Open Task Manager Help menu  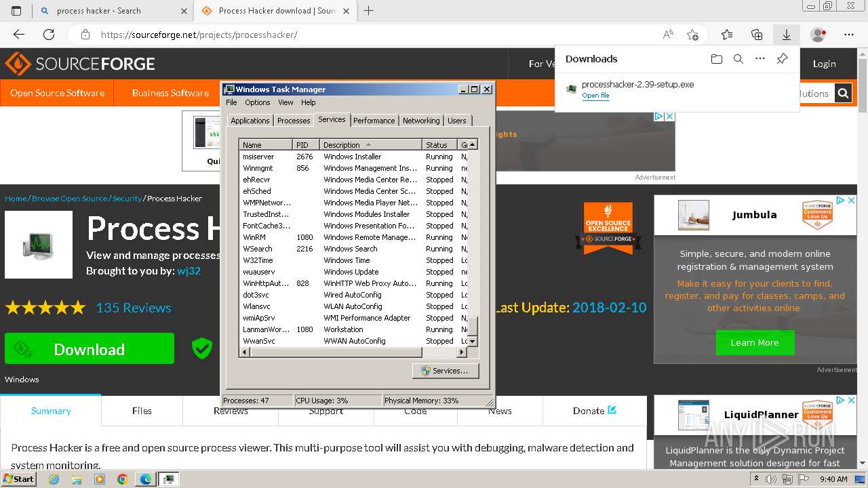(309, 102)
